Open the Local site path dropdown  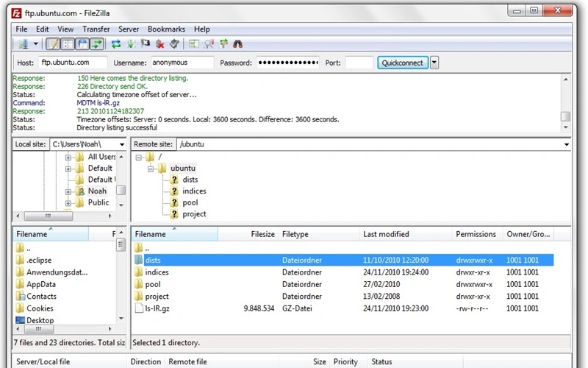tap(122, 144)
